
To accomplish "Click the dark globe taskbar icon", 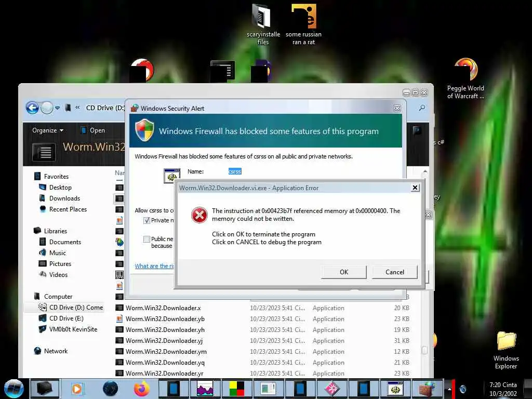I will point(110,389).
